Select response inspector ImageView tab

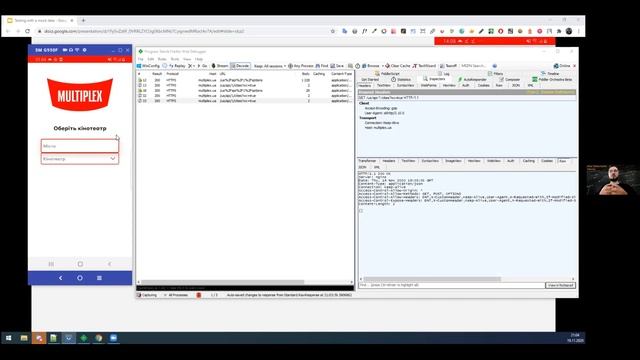[x=453, y=161]
